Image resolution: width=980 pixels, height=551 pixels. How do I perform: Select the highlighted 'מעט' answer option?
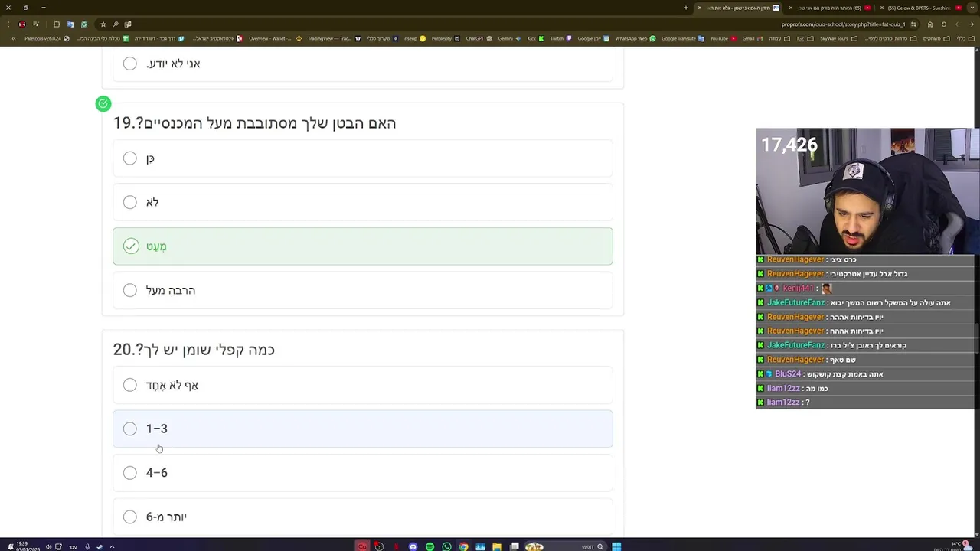[x=362, y=246]
